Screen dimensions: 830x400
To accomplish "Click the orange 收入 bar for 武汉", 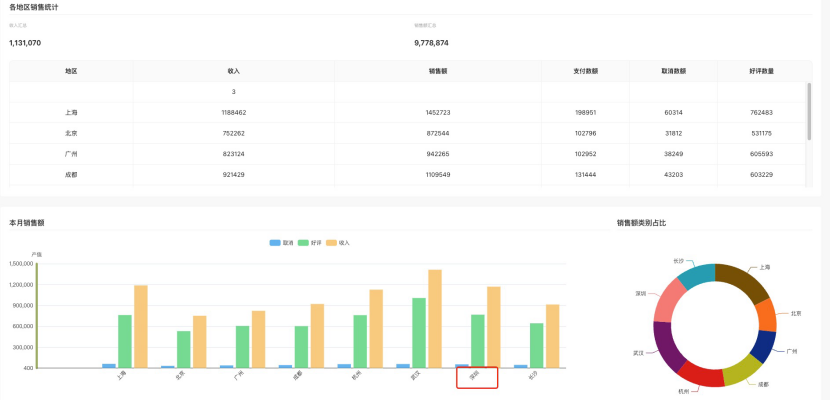I will click(x=435, y=318).
